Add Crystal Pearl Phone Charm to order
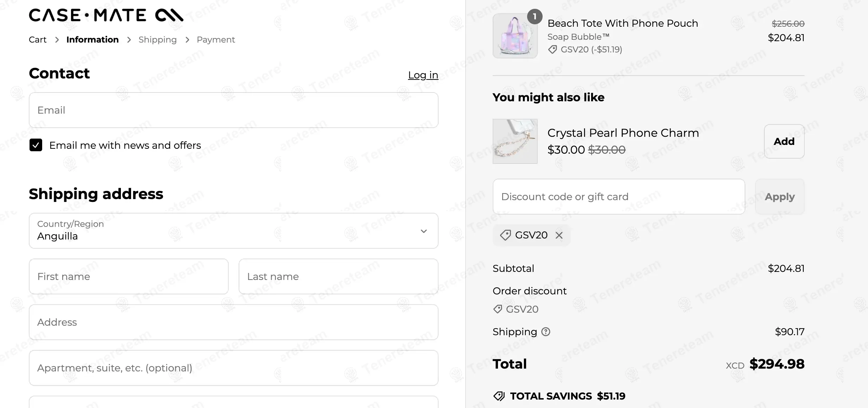This screenshot has width=868, height=408. pyautogui.click(x=784, y=141)
